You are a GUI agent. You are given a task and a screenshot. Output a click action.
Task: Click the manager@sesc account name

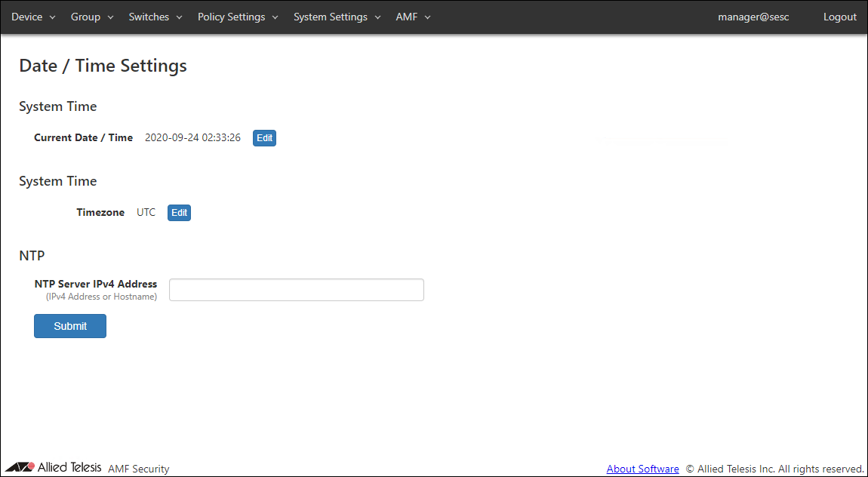point(753,17)
